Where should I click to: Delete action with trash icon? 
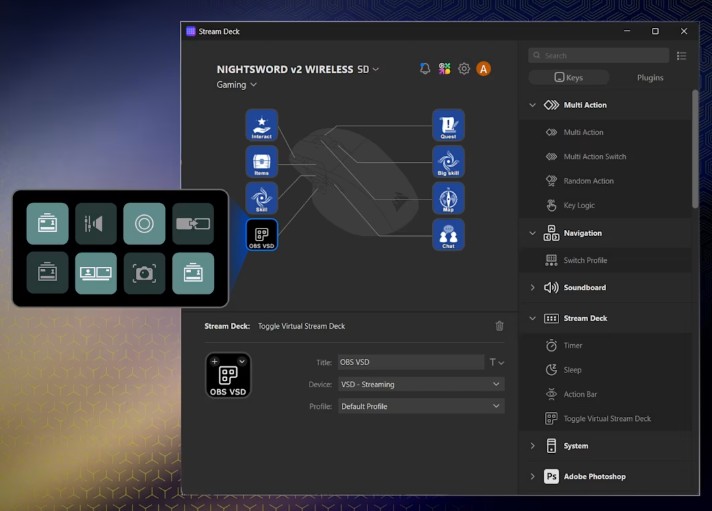point(499,326)
